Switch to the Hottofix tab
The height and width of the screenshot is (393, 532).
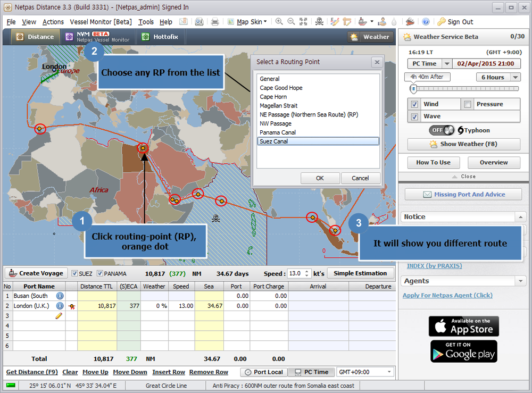pyautogui.click(x=160, y=37)
